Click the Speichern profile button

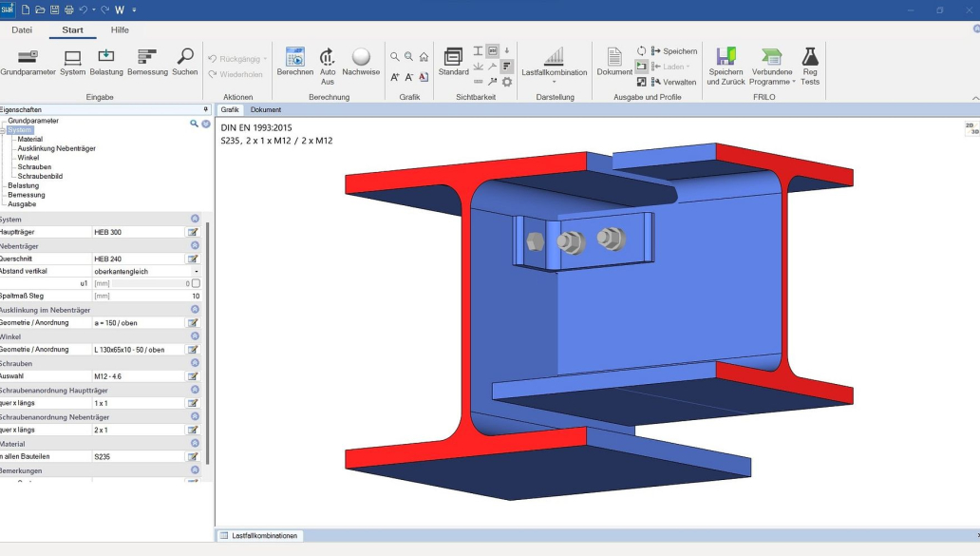673,51
